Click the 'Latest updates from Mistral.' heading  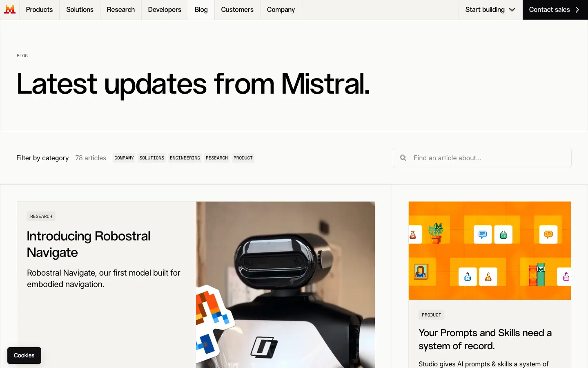(193, 84)
